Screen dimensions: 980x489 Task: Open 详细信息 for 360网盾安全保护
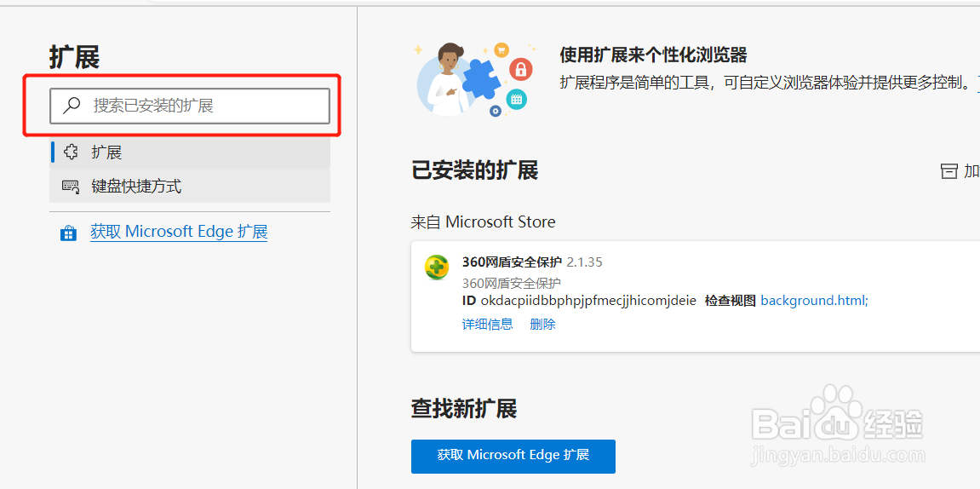point(488,324)
